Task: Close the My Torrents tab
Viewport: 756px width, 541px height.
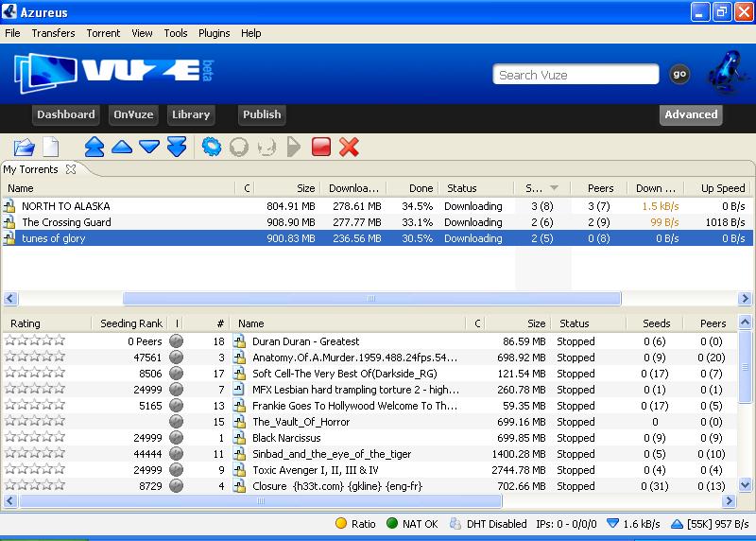Action: point(71,169)
